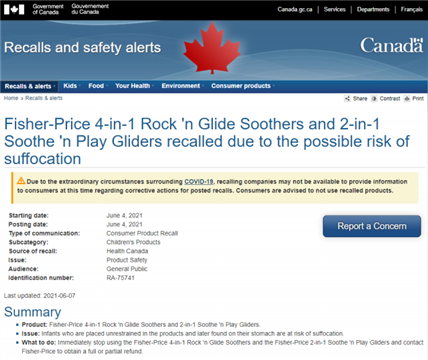Open the Your Health menu
The image size is (428, 360).
[x=134, y=86]
